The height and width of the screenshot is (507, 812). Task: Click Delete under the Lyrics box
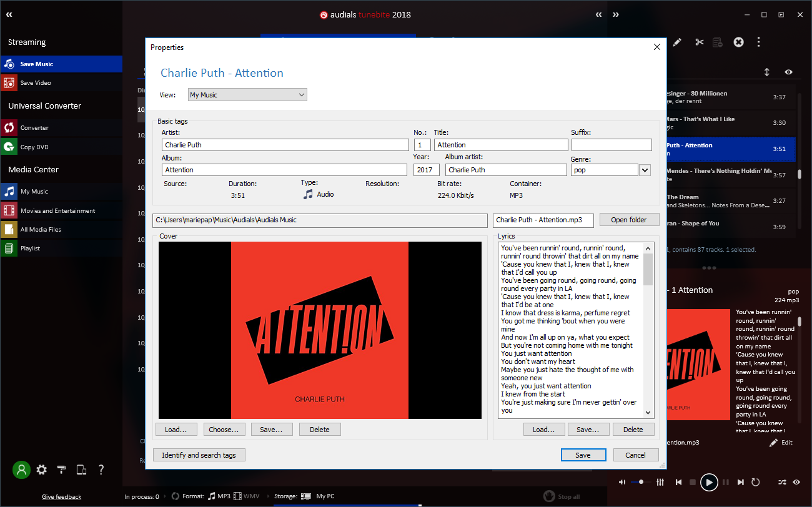click(x=633, y=430)
